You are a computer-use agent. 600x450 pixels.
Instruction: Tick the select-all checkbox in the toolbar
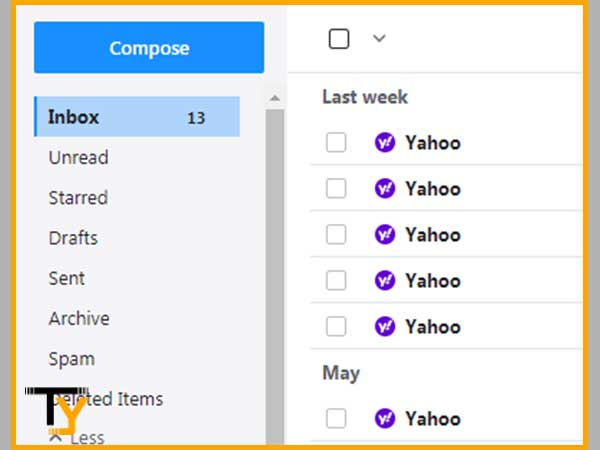pyautogui.click(x=339, y=39)
